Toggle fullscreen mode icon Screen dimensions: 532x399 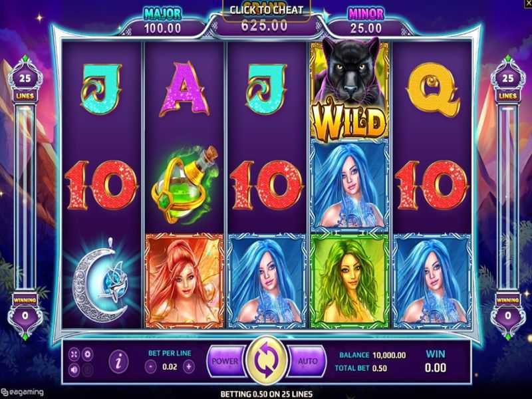pos(74,354)
